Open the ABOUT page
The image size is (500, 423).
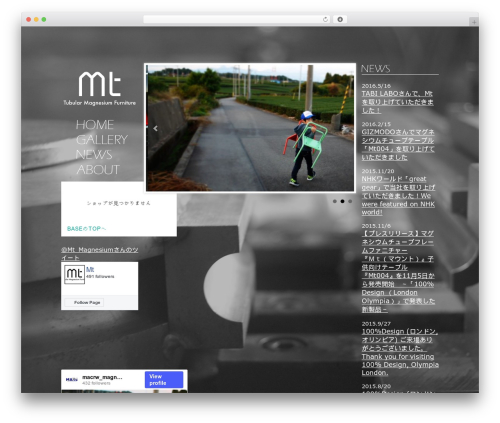click(x=98, y=170)
